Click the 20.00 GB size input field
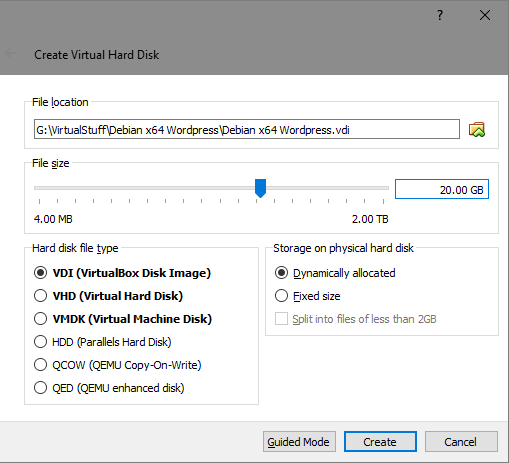This screenshot has width=509, height=463. pyautogui.click(x=442, y=189)
